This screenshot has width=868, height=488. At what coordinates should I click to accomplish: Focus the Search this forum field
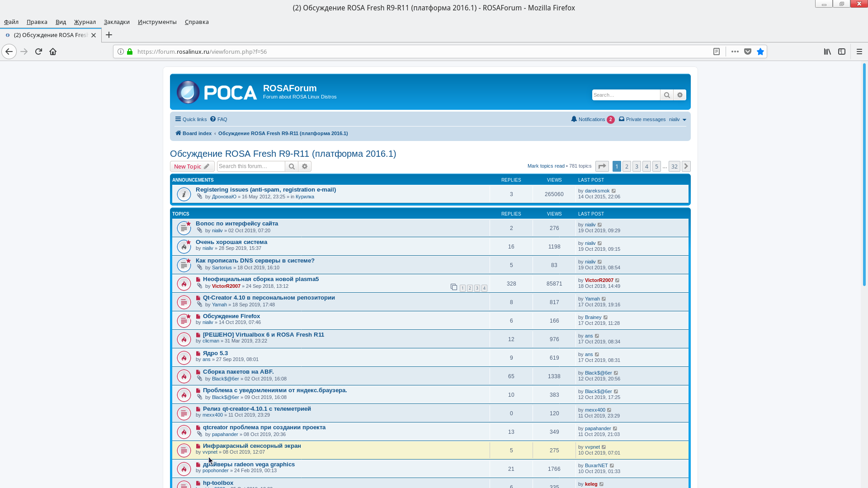point(251,166)
